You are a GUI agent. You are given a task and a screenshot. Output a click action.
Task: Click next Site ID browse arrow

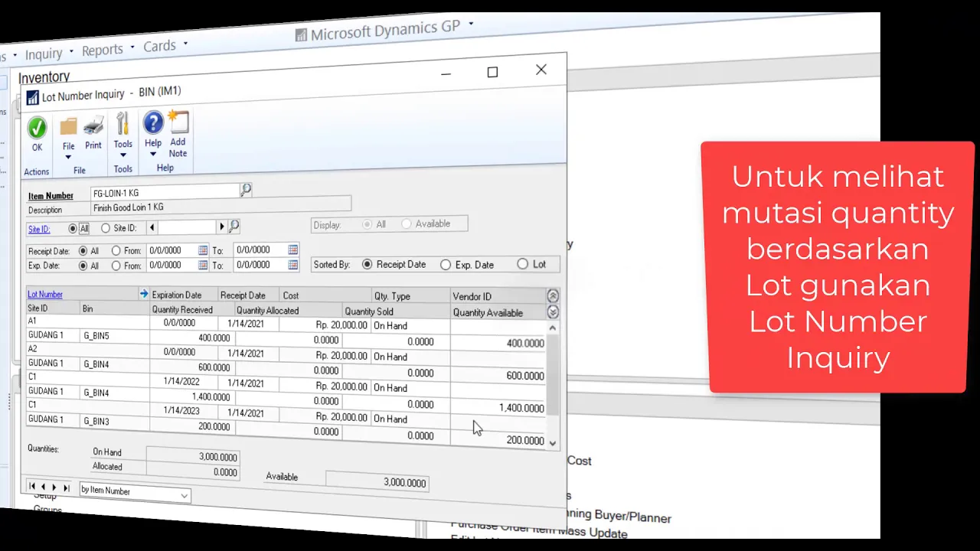pos(222,227)
